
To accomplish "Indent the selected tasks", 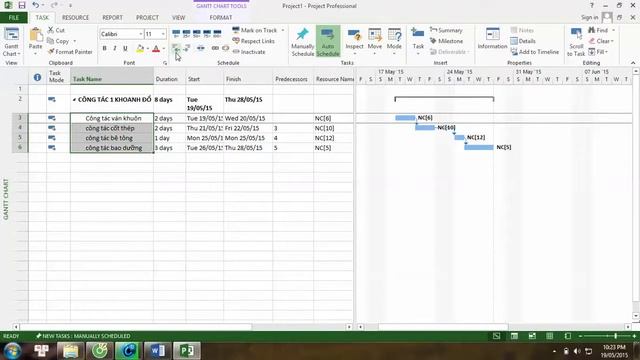I will click(187, 48).
